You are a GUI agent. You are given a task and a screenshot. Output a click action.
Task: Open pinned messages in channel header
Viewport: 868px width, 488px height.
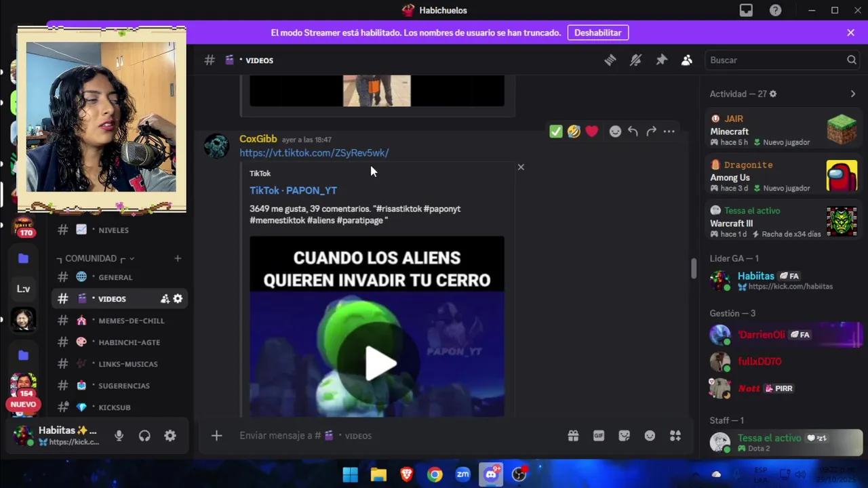pos(661,60)
